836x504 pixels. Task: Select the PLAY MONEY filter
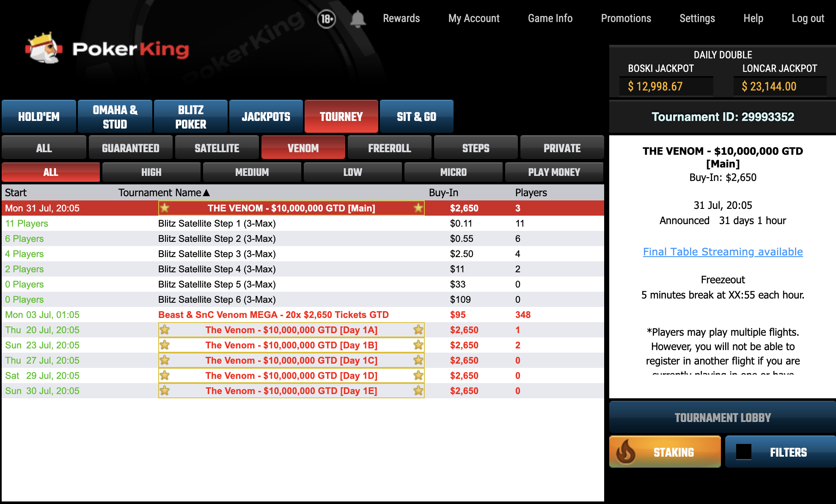click(554, 172)
